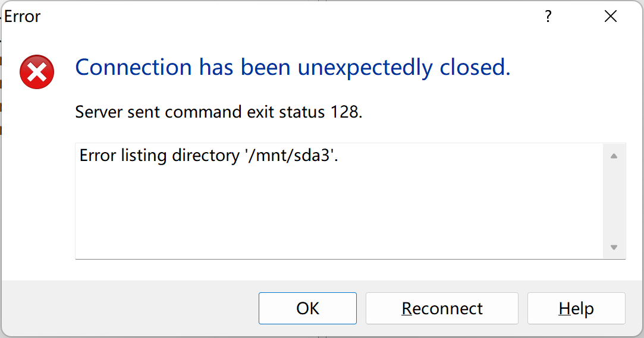Open Help for this error
This screenshot has height=338, width=644.
(x=576, y=308)
